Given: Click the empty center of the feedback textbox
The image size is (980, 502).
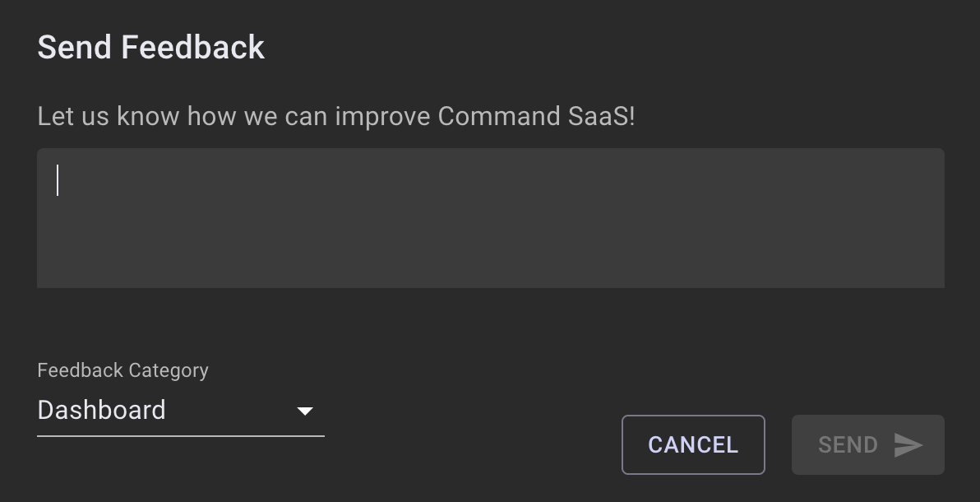Looking at the screenshot, I should click(490, 218).
